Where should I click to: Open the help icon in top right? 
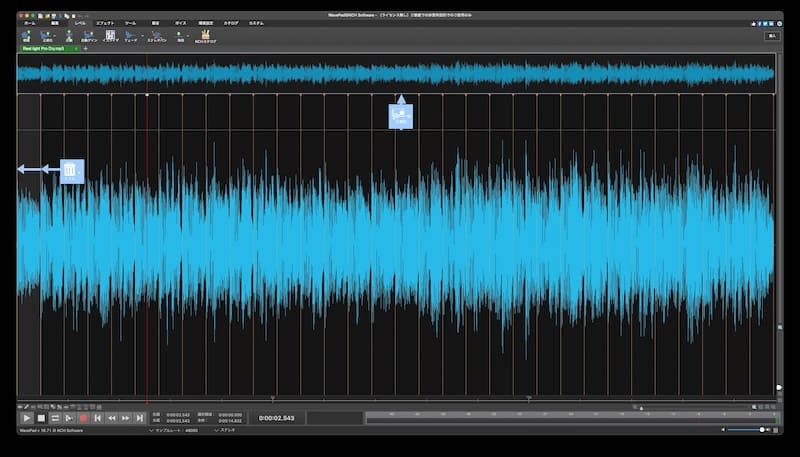click(x=779, y=23)
